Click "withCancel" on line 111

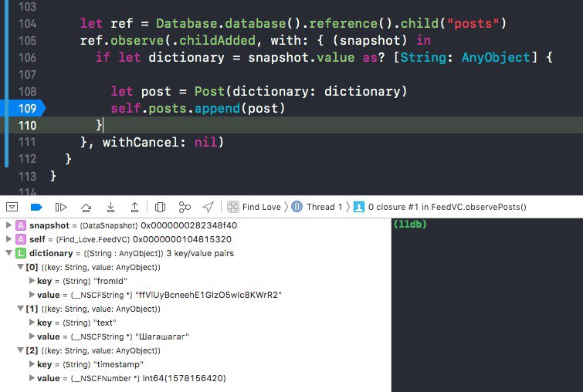point(141,142)
